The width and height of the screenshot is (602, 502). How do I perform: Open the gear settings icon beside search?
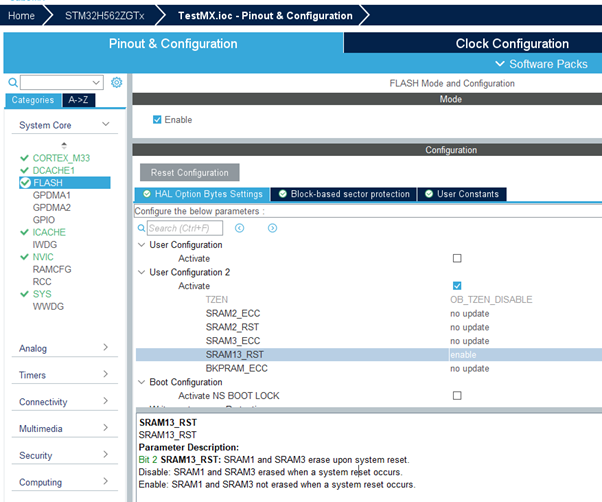(116, 83)
